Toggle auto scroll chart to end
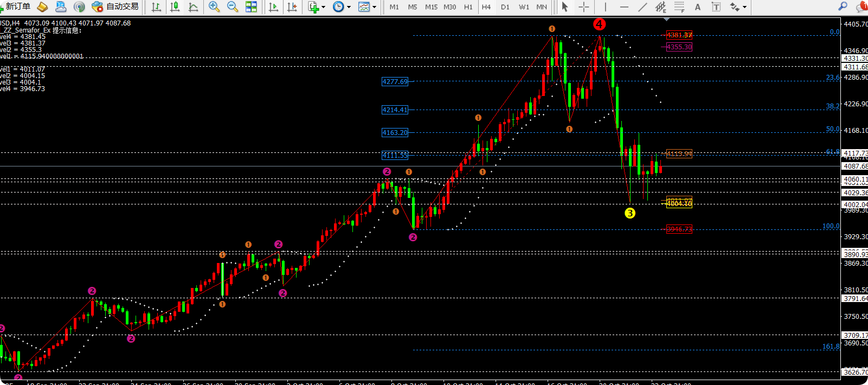The width and height of the screenshot is (868, 385). coord(274,7)
